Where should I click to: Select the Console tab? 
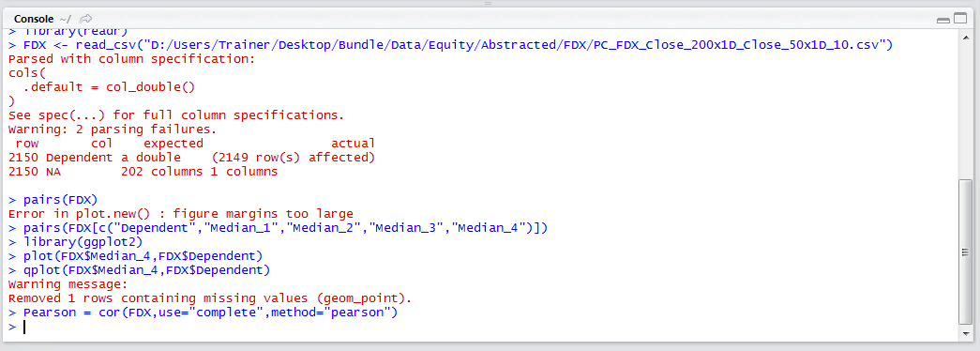(33, 19)
